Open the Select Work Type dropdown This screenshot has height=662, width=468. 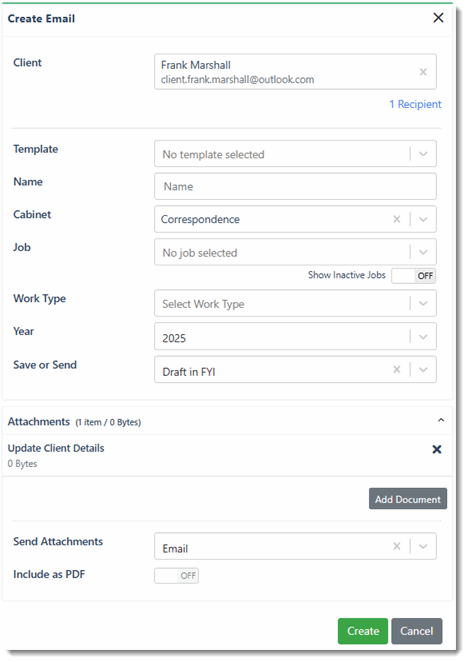(x=295, y=303)
